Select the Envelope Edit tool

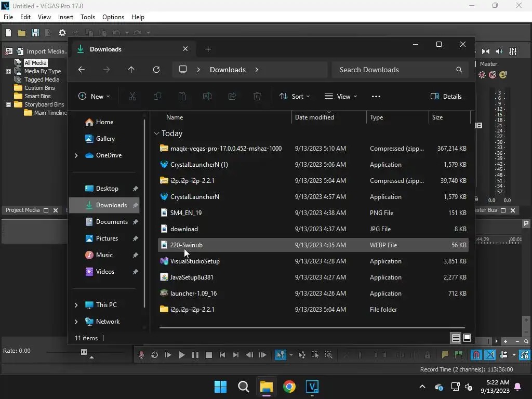point(302,355)
